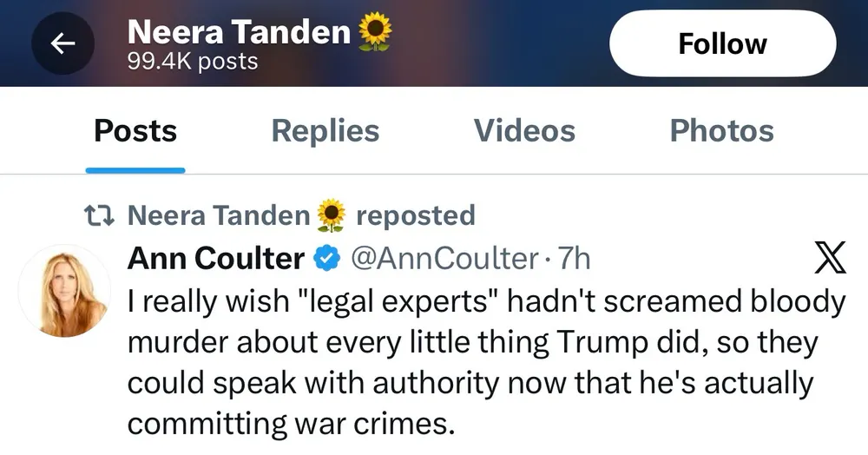Open the Videos tab

point(524,131)
